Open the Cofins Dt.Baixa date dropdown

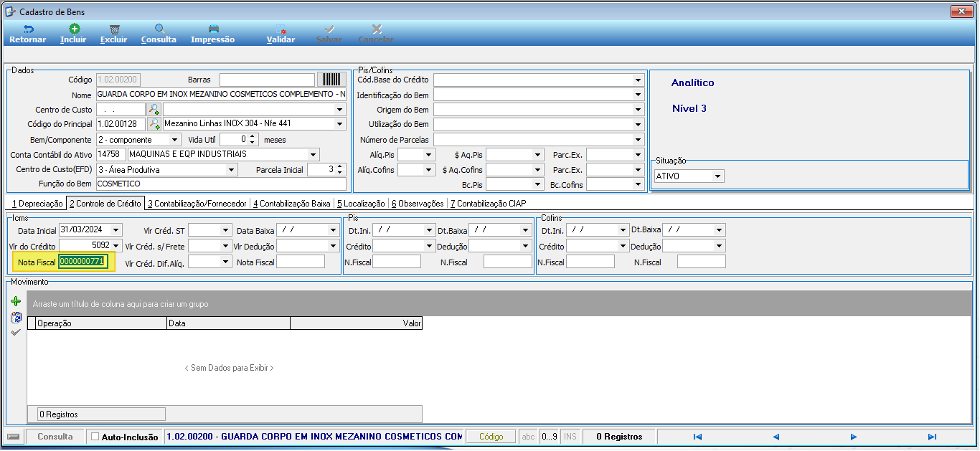(x=719, y=230)
